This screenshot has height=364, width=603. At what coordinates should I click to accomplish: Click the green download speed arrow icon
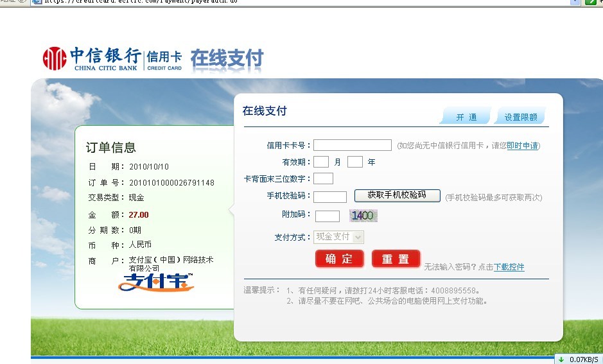pos(561,360)
